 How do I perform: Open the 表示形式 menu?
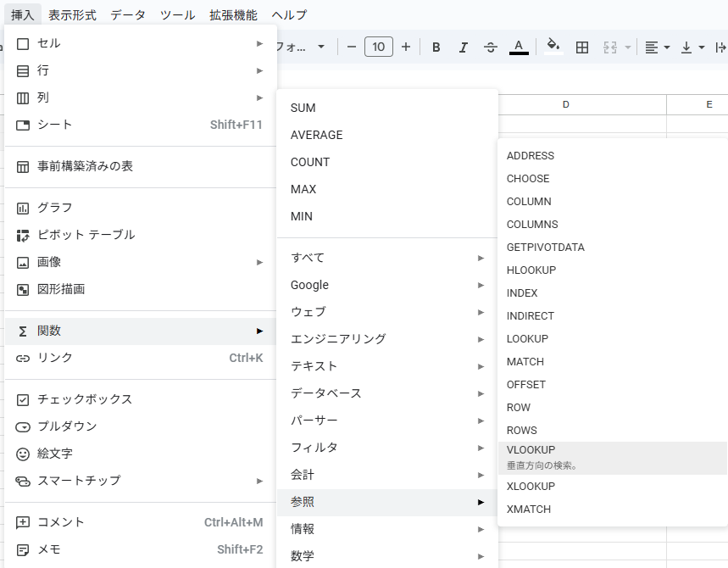coord(72,15)
